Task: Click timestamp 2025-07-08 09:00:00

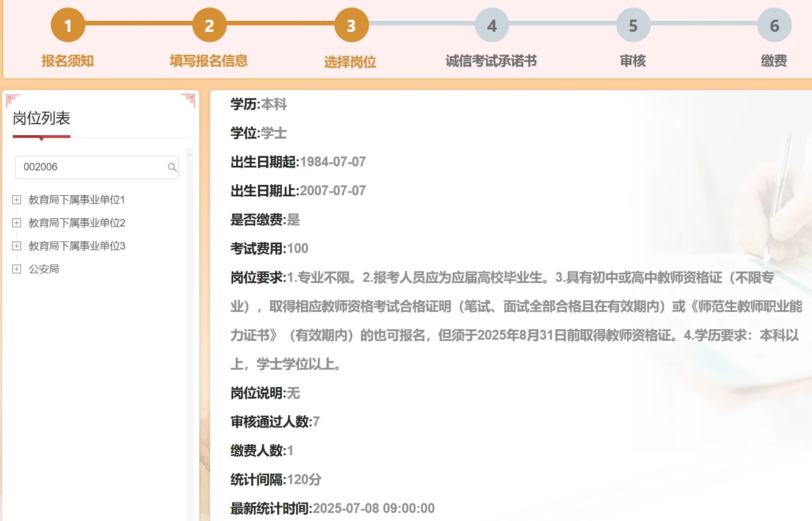Action: (374, 509)
